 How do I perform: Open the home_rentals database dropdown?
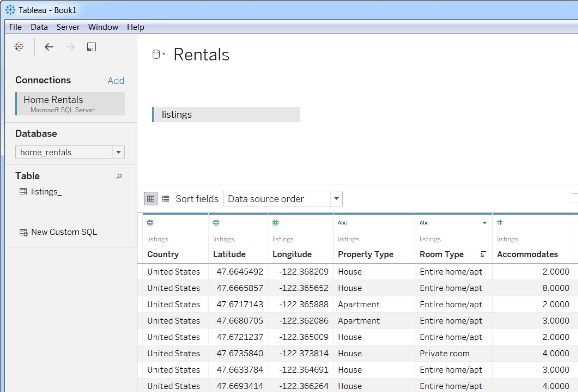click(118, 152)
